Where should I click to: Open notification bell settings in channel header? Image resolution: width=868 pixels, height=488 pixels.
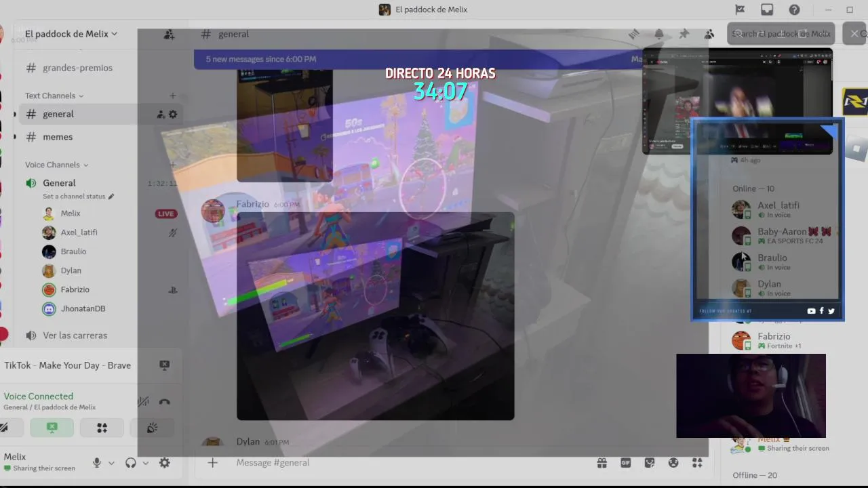coord(659,34)
